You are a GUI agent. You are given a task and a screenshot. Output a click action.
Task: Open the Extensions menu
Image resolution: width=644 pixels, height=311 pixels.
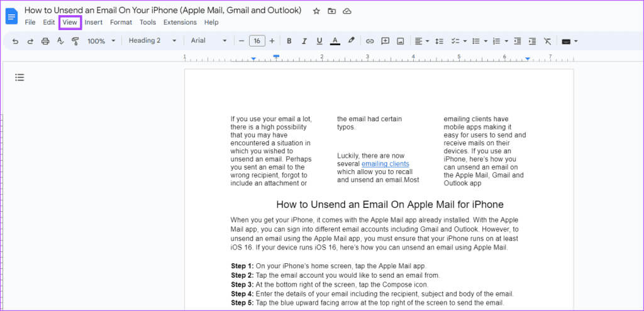(x=180, y=22)
